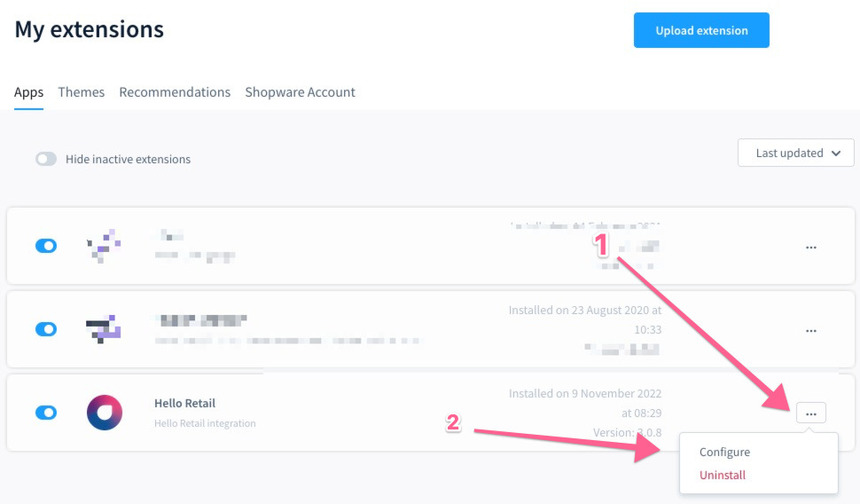Choose Uninstall in the context menu
Image resolution: width=860 pixels, height=504 pixels.
[722, 475]
